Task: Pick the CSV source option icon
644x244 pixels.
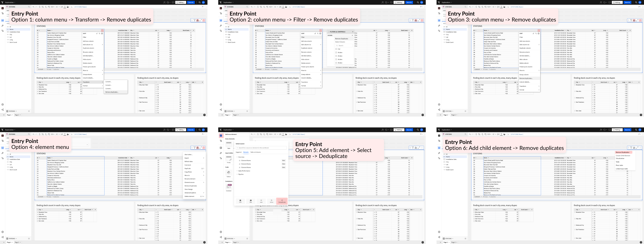Action: 240,200
